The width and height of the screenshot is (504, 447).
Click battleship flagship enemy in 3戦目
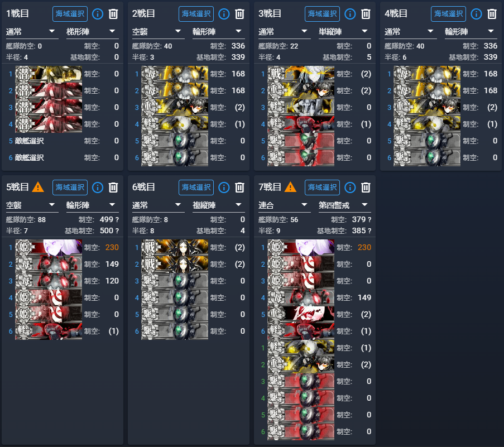pos(301,74)
